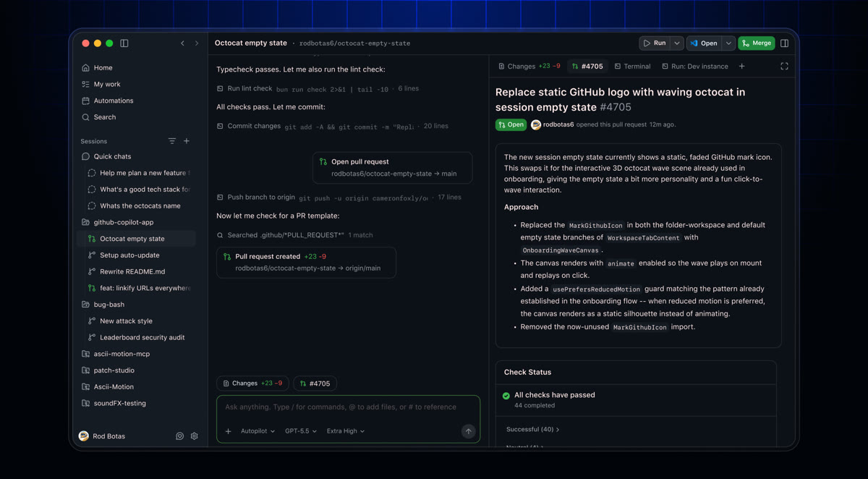Expand the Ascii-Motion folder
868x479 pixels.
click(136, 387)
